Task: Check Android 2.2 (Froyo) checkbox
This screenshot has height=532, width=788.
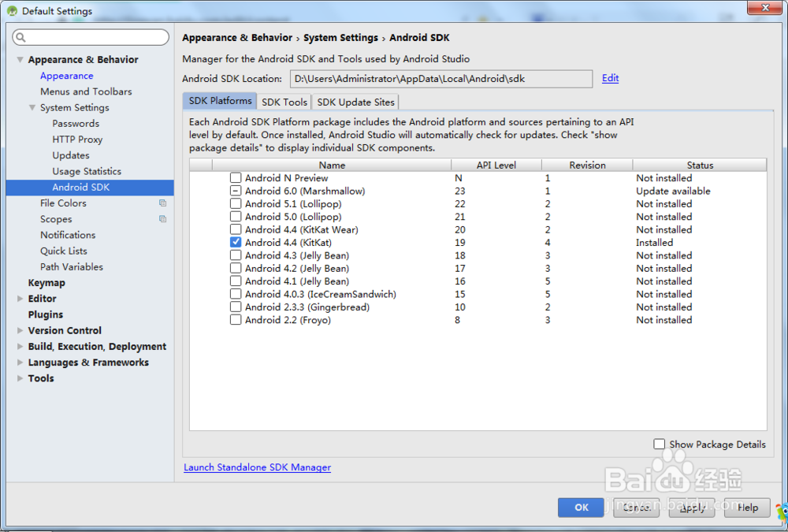Action: click(235, 320)
